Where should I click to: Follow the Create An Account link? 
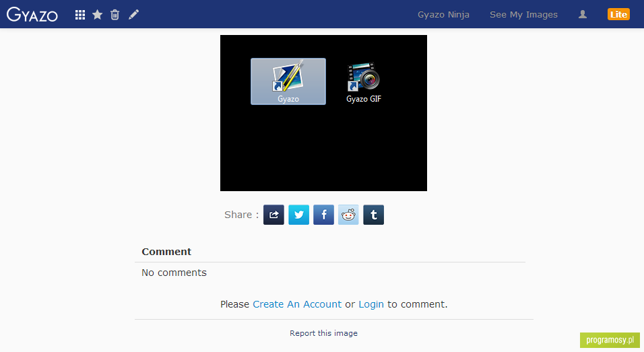tap(297, 304)
